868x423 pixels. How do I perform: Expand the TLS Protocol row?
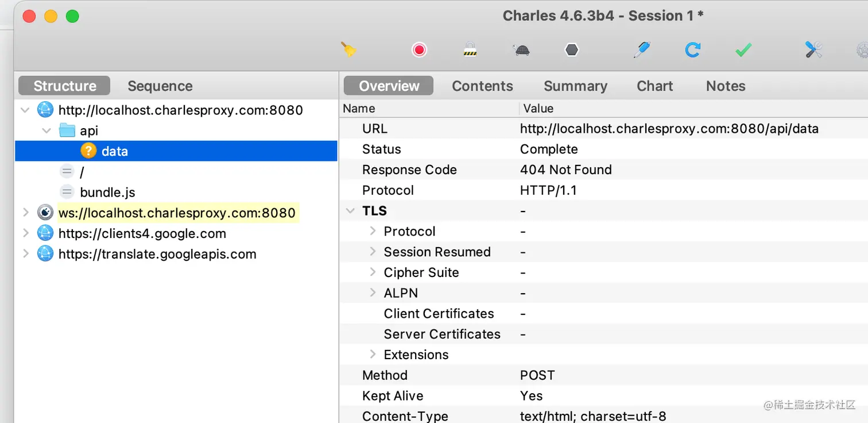coord(373,231)
